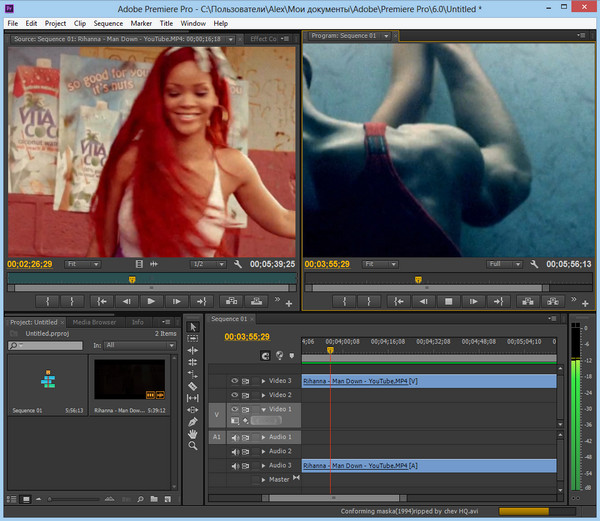Toggle Video 2 track output eye
Image resolution: width=600 pixels, height=521 pixels.
click(235, 395)
